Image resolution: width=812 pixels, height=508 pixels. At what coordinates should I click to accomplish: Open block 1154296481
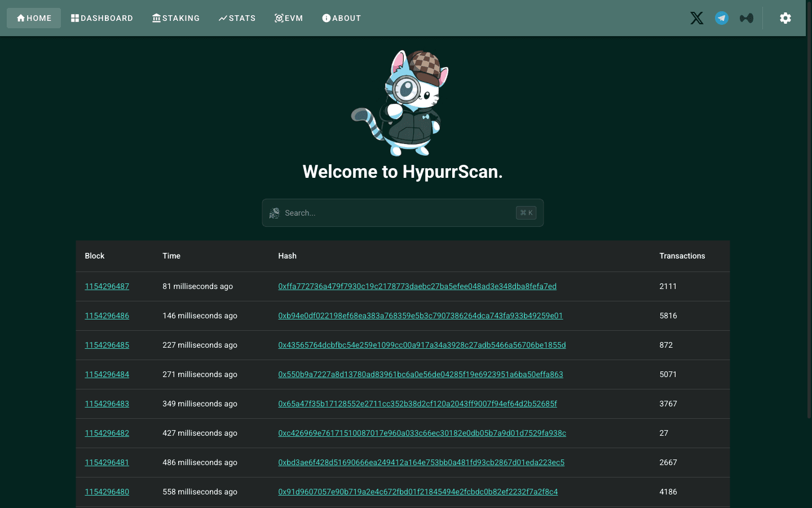tap(107, 462)
